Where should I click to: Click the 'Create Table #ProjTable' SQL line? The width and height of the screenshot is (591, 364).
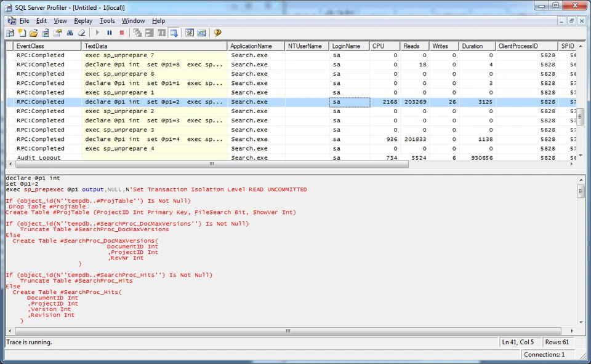point(151,212)
